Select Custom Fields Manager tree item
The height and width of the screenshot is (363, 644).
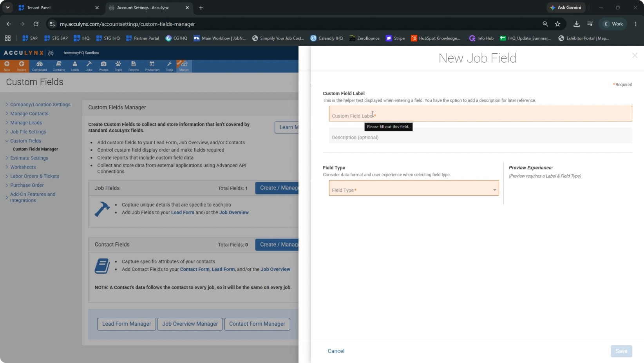point(35,149)
